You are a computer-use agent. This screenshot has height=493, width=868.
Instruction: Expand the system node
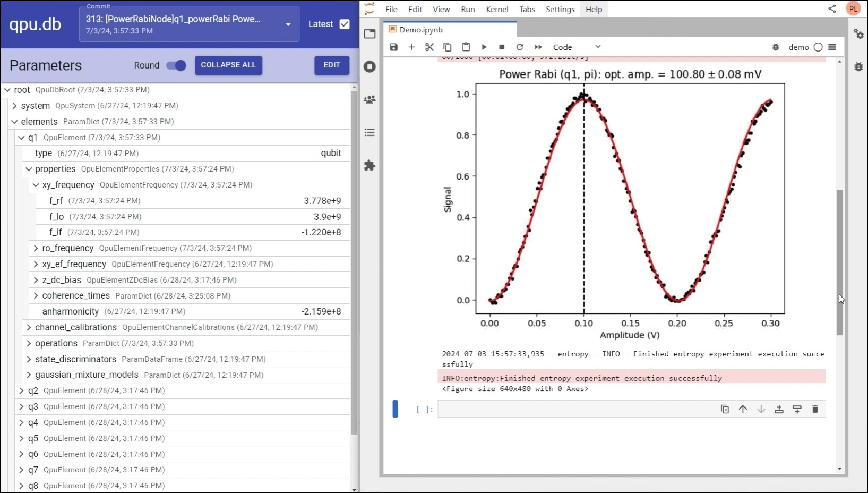point(14,106)
